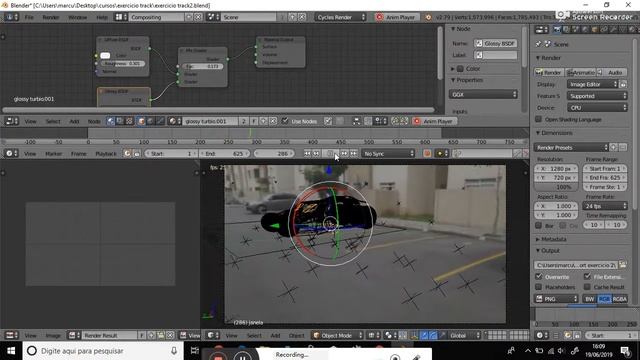This screenshot has height=360, width=640.
Task: Select the Render tab icon in properties
Action: click(557, 29)
